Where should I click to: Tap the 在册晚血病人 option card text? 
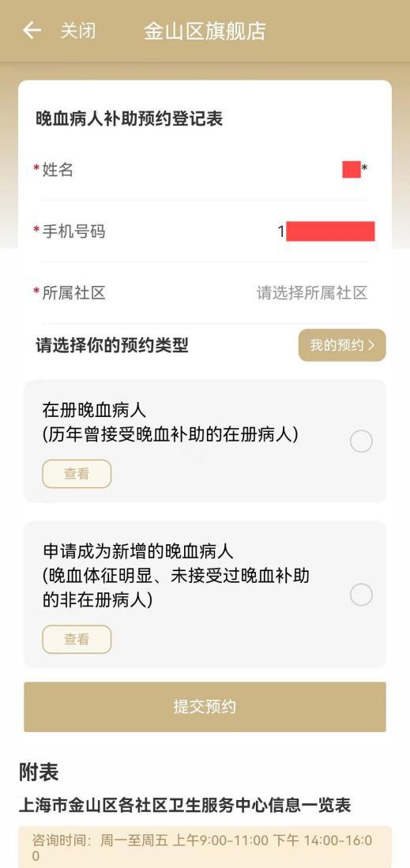coord(170,423)
